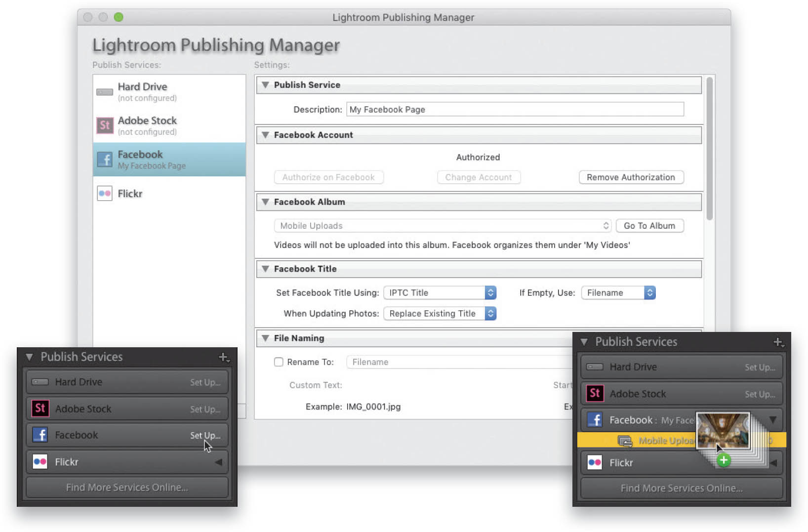Click the Mobile Uploads collection icon in the right panel
Screen dimensions: 808x532
[625, 441]
